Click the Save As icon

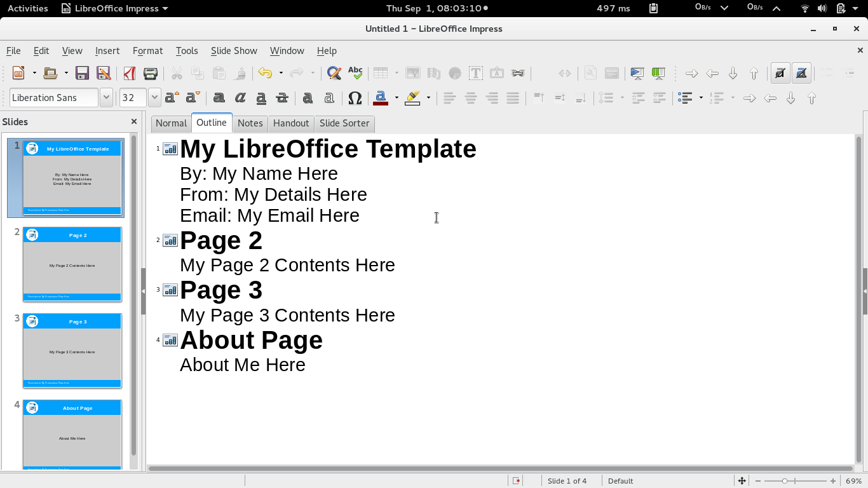coord(103,73)
